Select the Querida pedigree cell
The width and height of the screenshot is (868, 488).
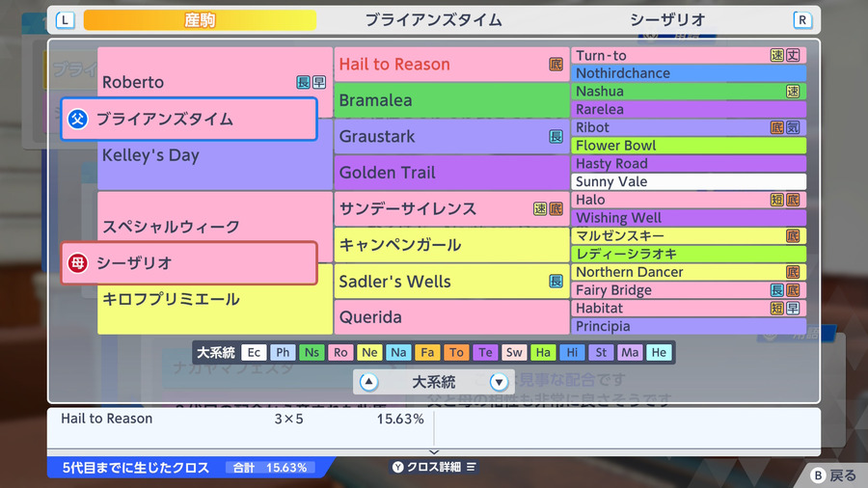[x=451, y=317]
